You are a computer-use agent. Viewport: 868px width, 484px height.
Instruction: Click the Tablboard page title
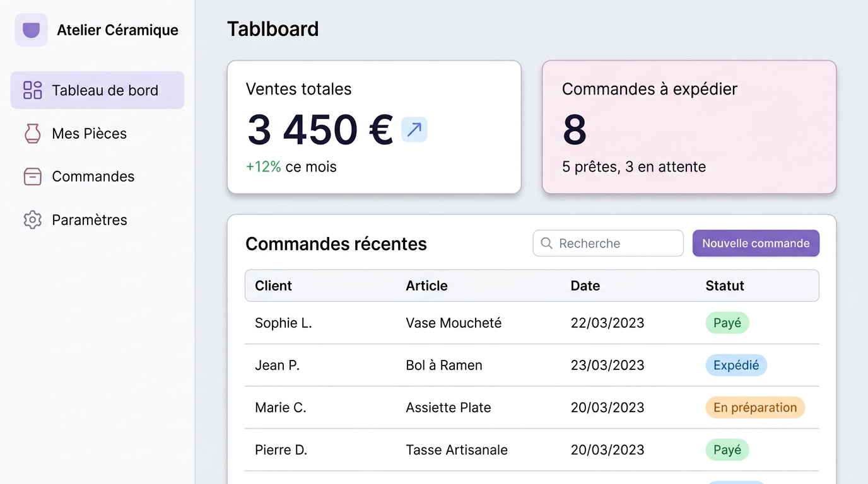(273, 29)
